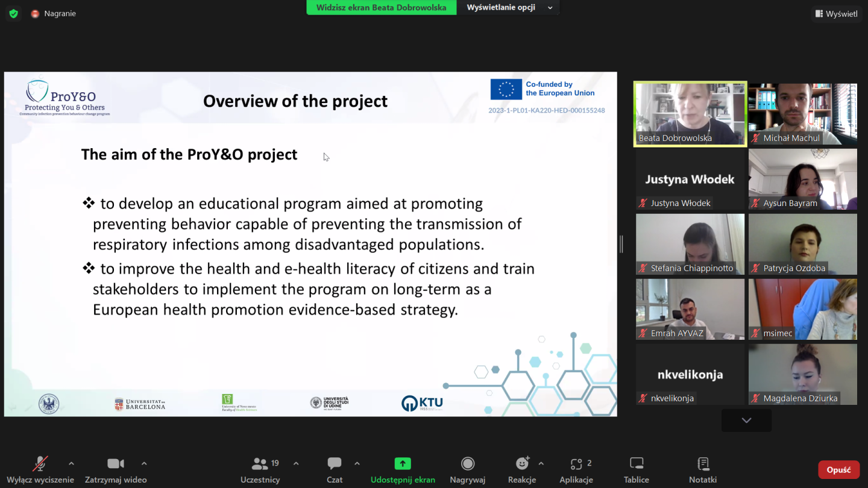This screenshot has height=488, width=868.
Task: Open Tablice whiteboards
Action: pyautogui.click(x=637, y=470)
